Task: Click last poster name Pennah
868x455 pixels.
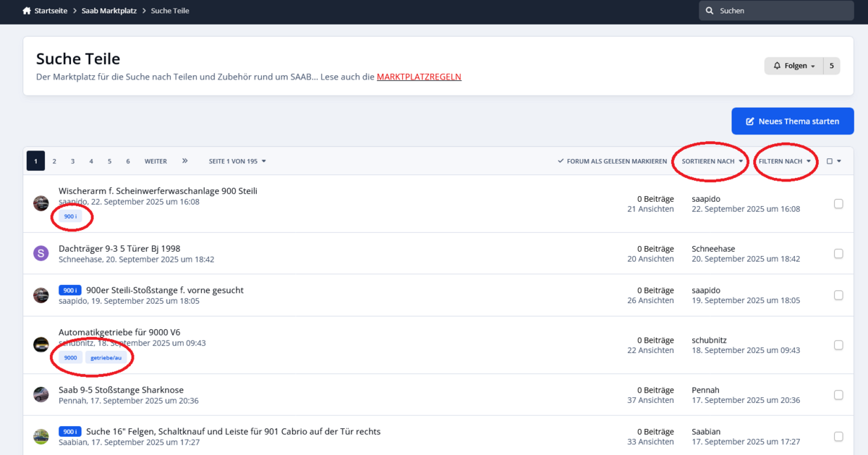Action: 706,390
